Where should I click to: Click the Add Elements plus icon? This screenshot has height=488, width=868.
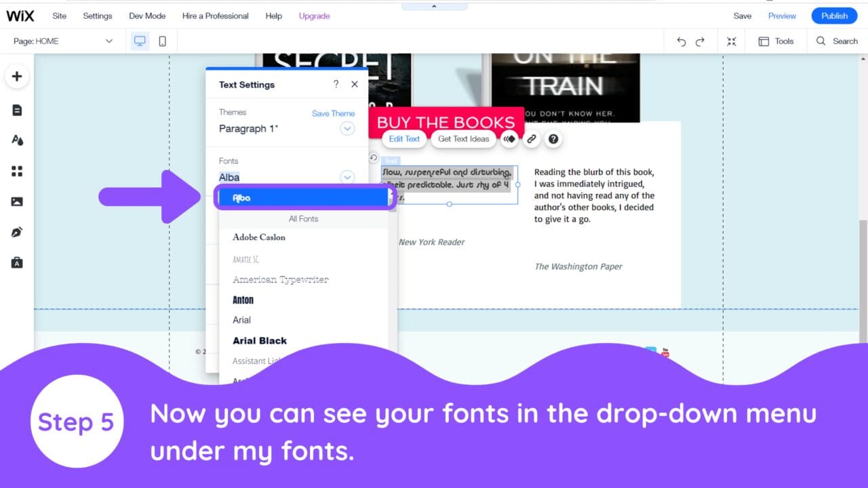coord(17,76)
